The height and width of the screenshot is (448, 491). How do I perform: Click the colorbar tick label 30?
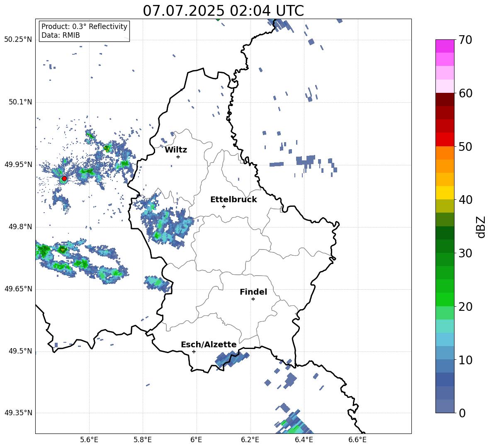(465, 253)
